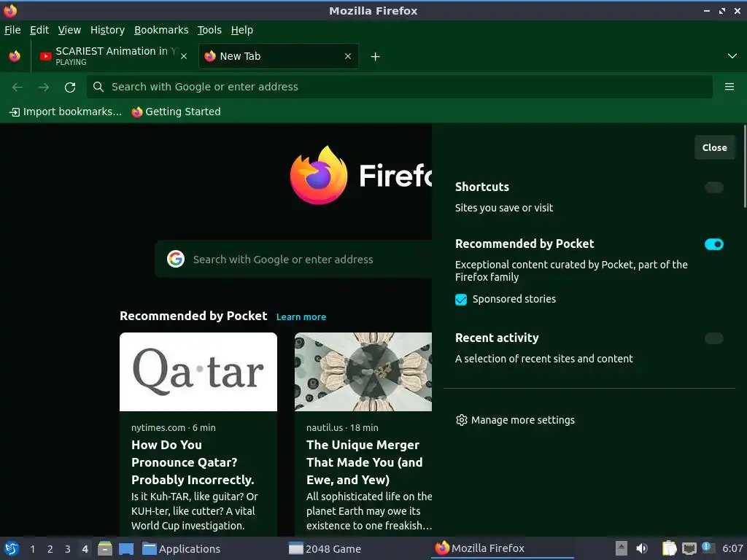
Task: Open the nautil.us kaleidoscope article thumbnail
Action: coord(363,372)
